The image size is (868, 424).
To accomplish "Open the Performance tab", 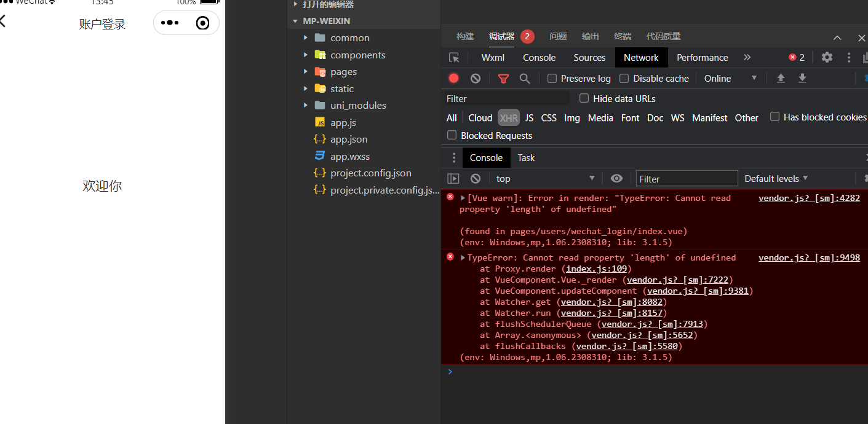I will coord(703,57).
